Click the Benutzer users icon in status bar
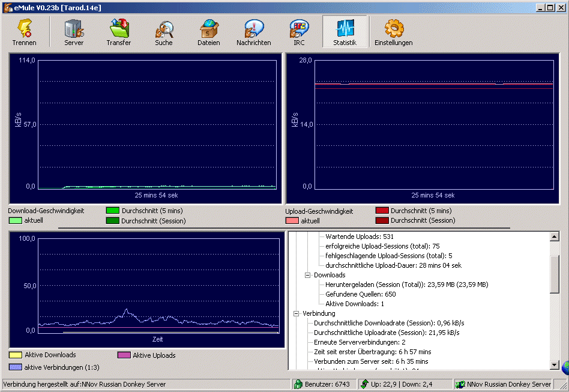This screenshot has height=392, width=569. (298, 384)
